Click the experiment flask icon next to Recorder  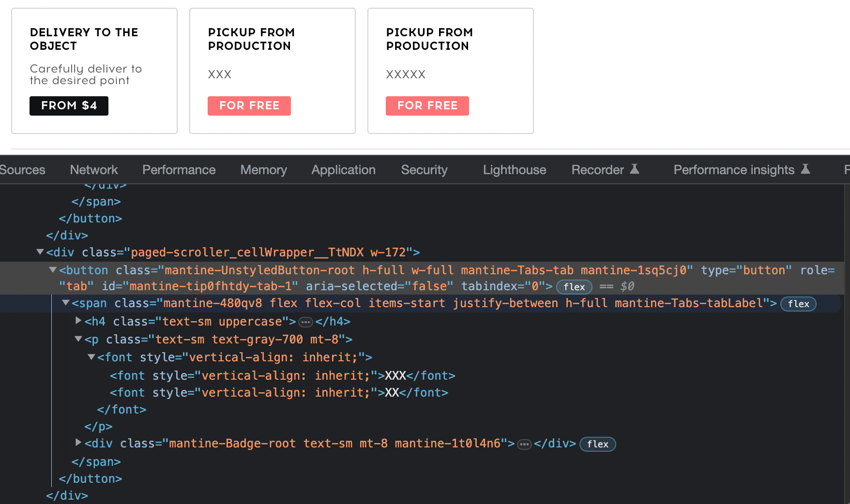coord(635,169)
